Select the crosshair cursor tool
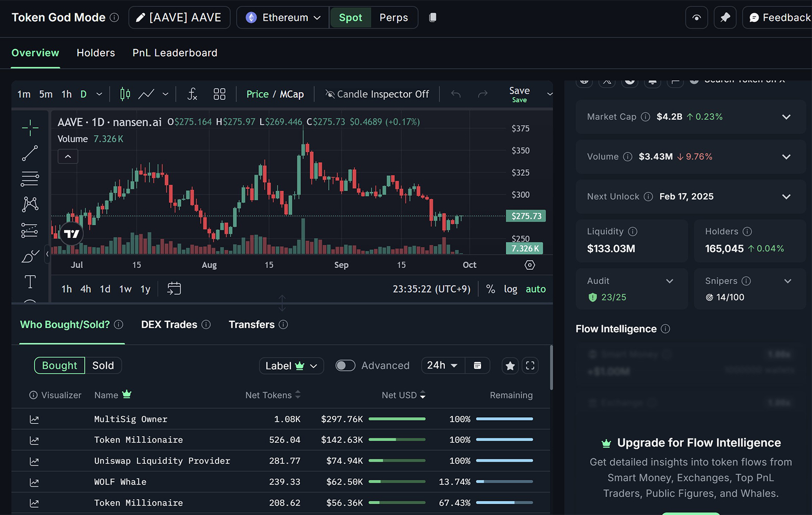The image size is (812, 515). (x=30, y=127)
